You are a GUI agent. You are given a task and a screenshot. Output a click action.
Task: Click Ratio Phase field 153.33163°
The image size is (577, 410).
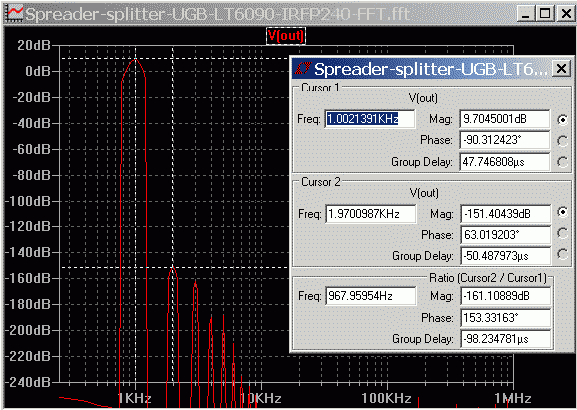coord(505,318)
